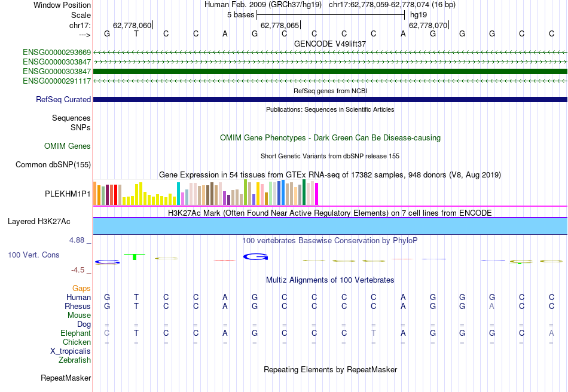Screen dimensions: 568x392
Task: Select the Scale track label
Action: [81, 15]
